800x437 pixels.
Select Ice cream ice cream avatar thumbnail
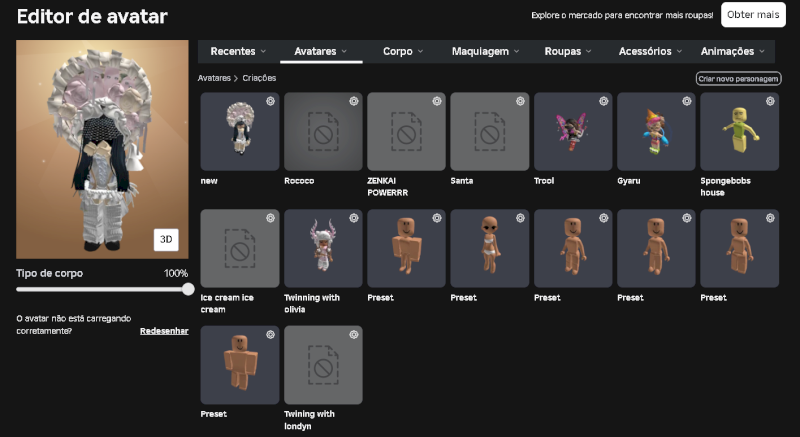coord(240,248)
